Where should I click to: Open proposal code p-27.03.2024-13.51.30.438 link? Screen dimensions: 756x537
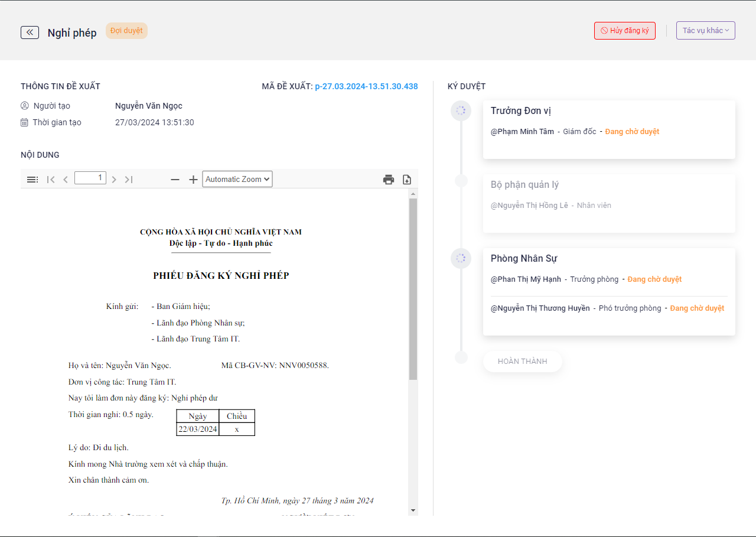click(x=366, y=86)
